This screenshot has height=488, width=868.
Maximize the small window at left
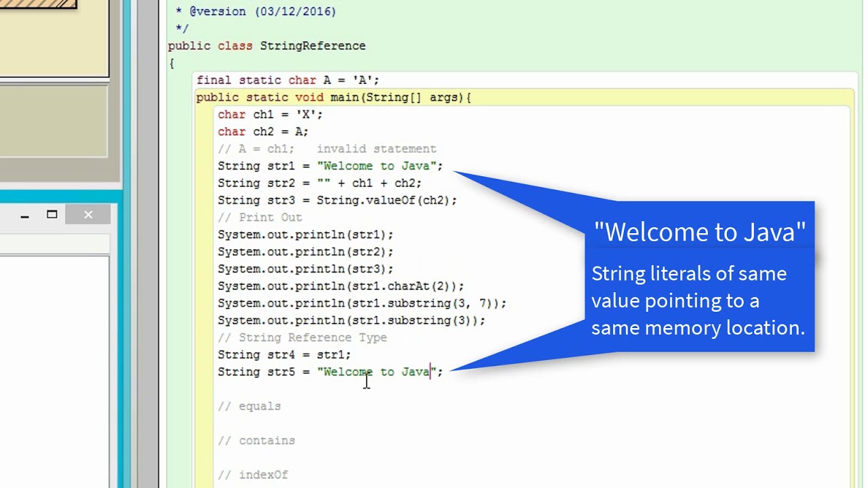coord(52,215)
